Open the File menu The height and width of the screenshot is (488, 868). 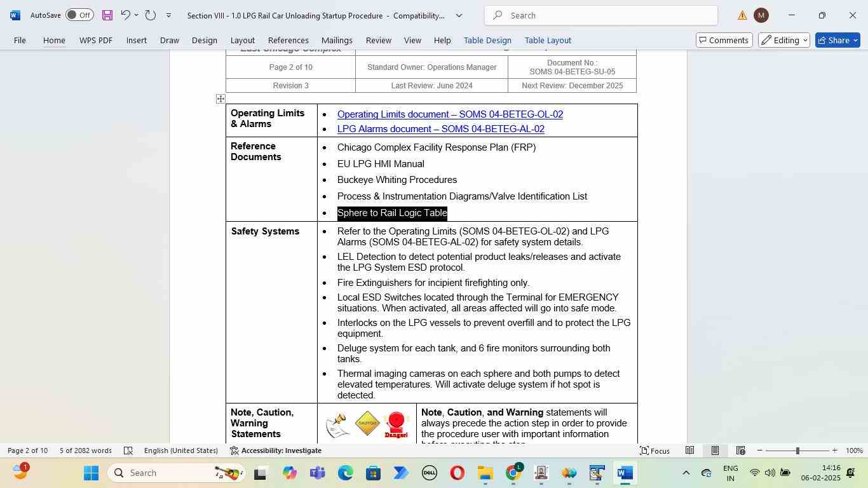(x=20, y=40)
